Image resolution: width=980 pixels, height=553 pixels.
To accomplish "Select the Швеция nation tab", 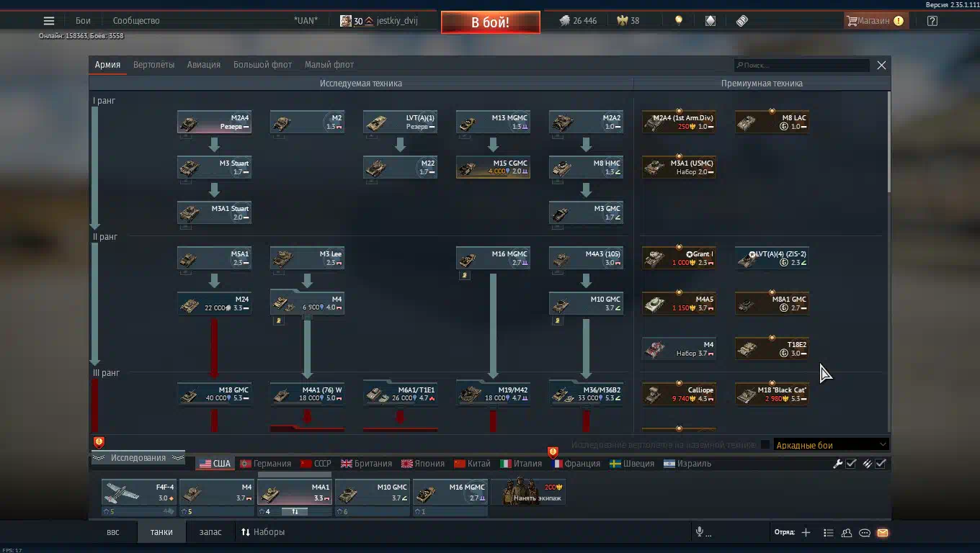I will [x=632, y=464].
